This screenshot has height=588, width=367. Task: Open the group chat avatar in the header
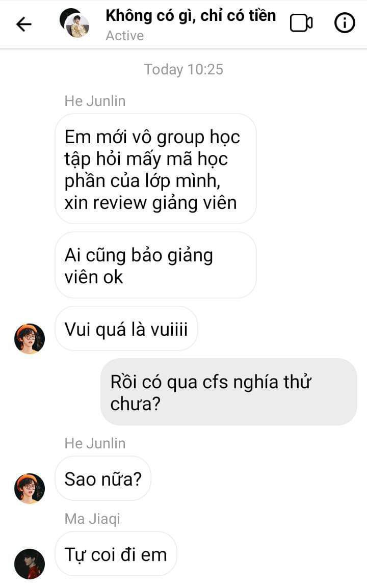(75, 23)
